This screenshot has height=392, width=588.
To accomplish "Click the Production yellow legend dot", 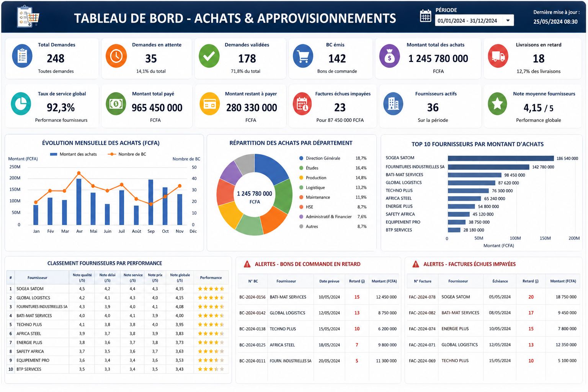I will (302, 178).
